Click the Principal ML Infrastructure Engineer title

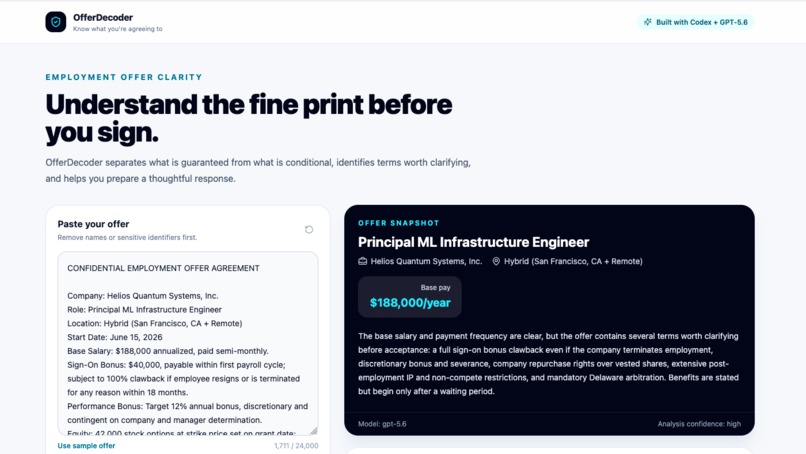click(473, 242)
